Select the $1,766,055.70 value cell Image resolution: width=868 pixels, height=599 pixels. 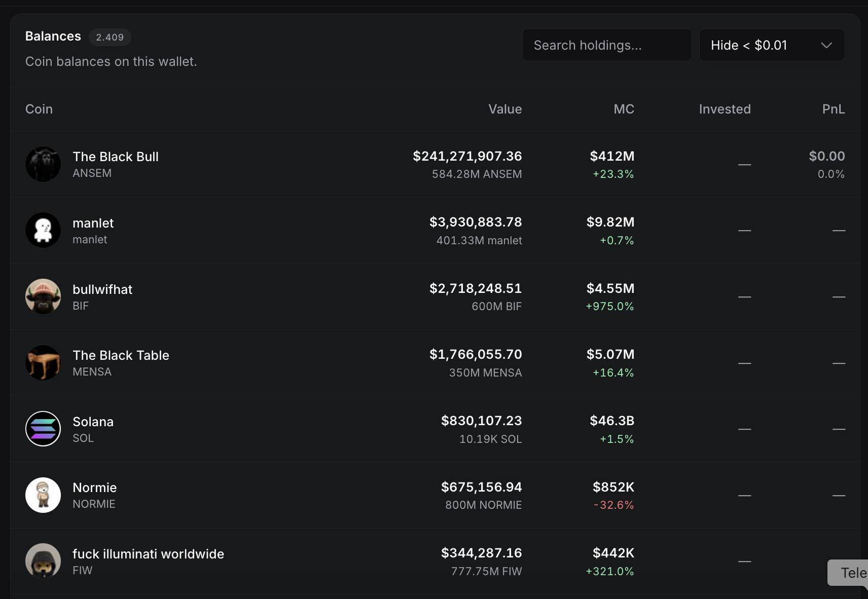coord(476,354)
